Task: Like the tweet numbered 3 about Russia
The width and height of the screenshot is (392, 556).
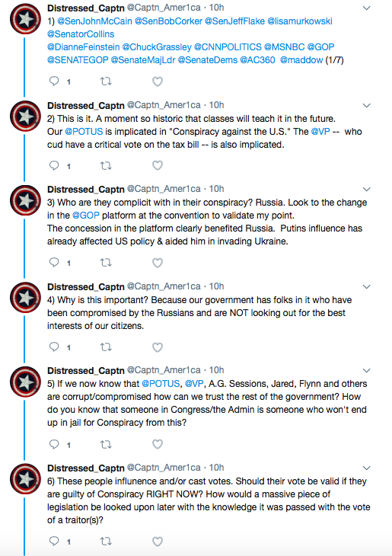Action: pos(158,263)
